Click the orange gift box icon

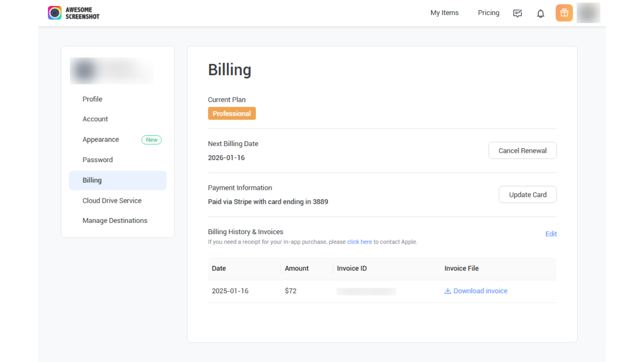coord(564,13)
